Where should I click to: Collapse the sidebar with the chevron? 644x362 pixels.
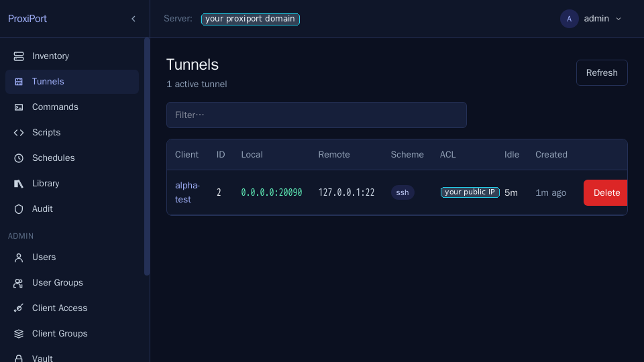click(x=133, y=19)
